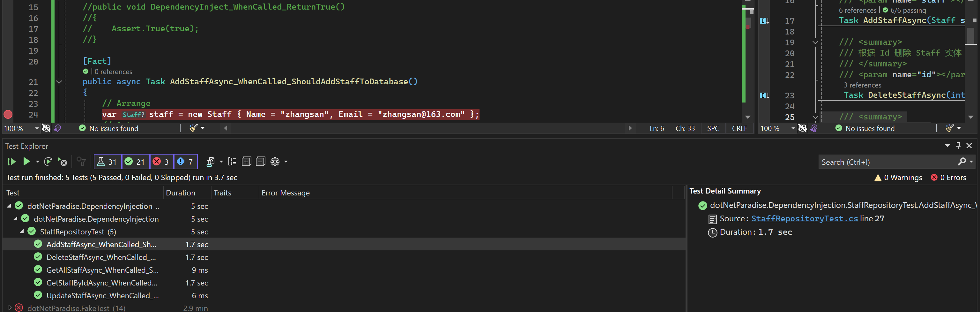The image size is (980, 312).
Task: Pin the Test Explorer panel
Action: (x=958, y=146)
